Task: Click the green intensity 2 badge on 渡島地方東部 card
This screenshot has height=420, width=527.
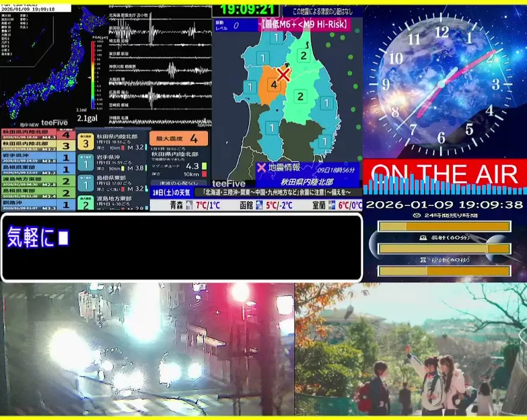Action: (x=86, y=204)
